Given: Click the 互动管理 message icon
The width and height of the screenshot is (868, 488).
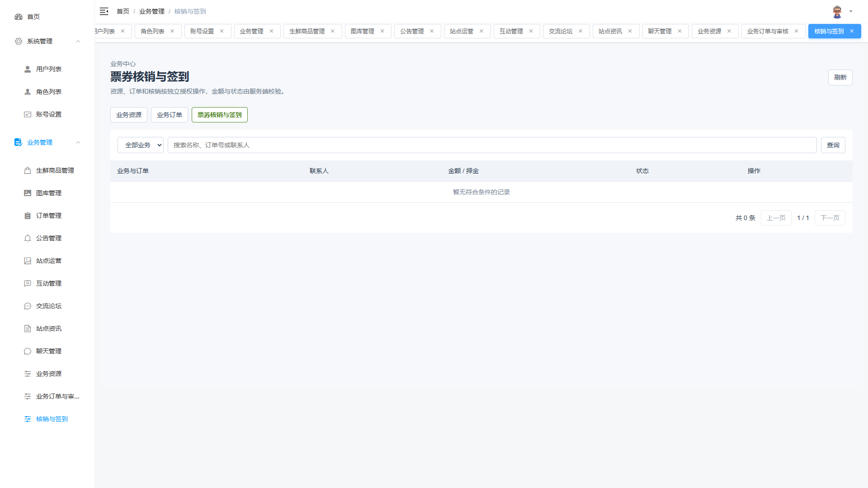Looking at the screenshot, I should [x=28, y=283].
